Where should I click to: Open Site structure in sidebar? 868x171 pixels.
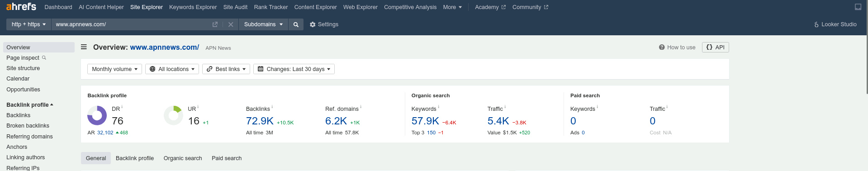coord(23,68)
